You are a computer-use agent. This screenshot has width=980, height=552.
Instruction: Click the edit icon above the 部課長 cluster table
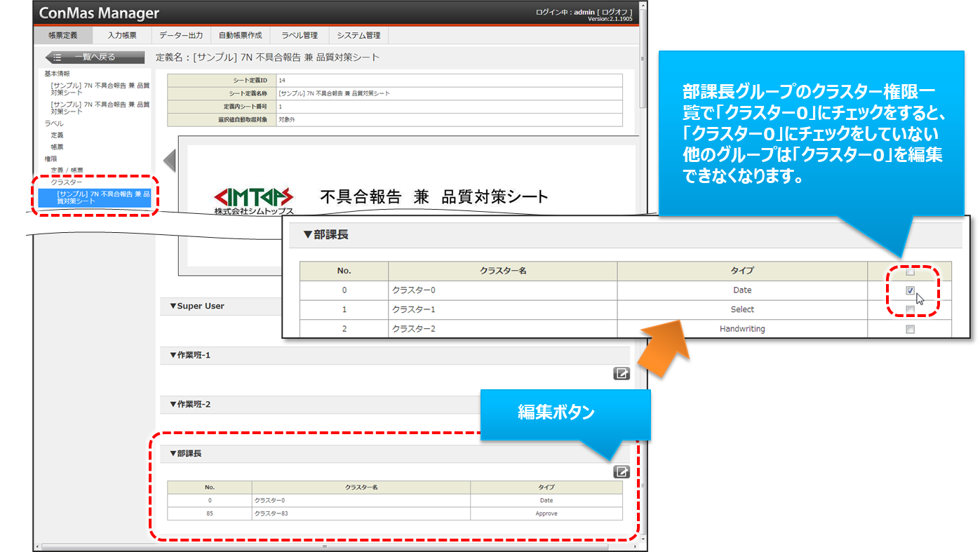621,472
